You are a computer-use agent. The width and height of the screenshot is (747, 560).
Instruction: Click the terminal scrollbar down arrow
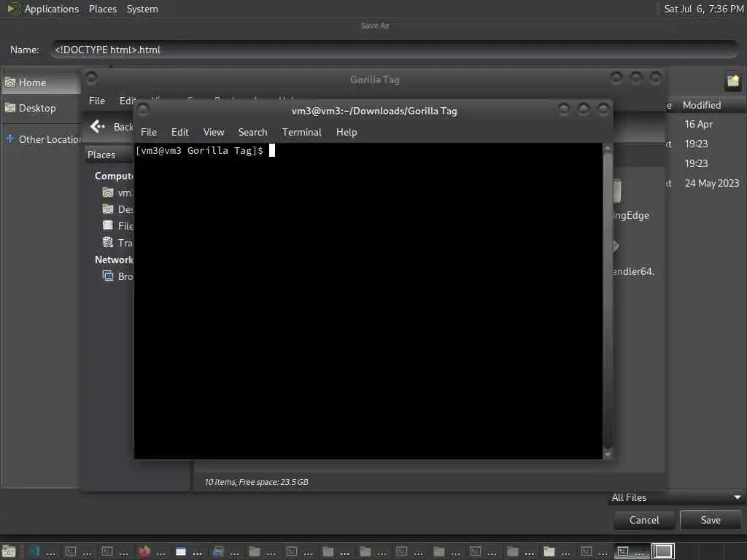[608, 455]
